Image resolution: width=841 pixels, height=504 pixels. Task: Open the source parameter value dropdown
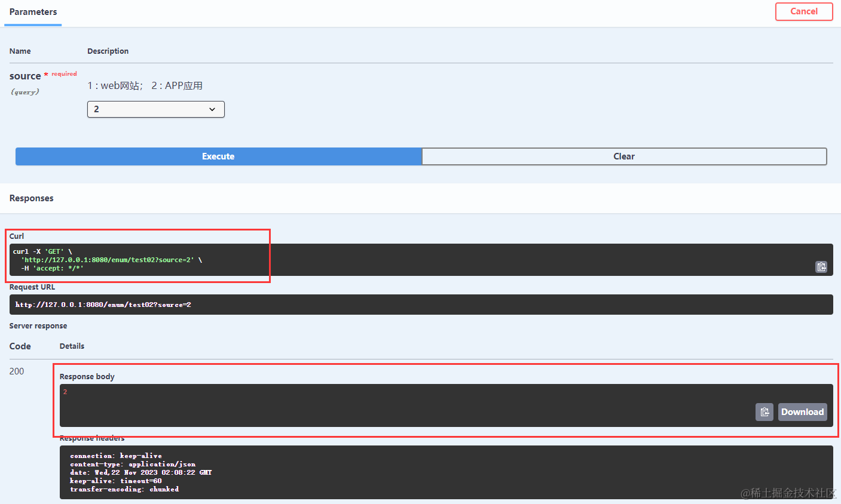point(155,109)
